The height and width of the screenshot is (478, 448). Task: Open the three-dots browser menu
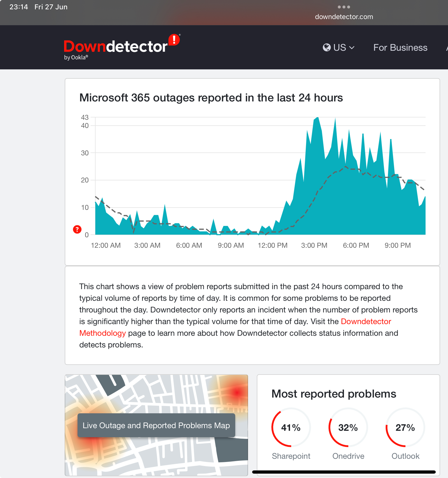tap(344, 7)
